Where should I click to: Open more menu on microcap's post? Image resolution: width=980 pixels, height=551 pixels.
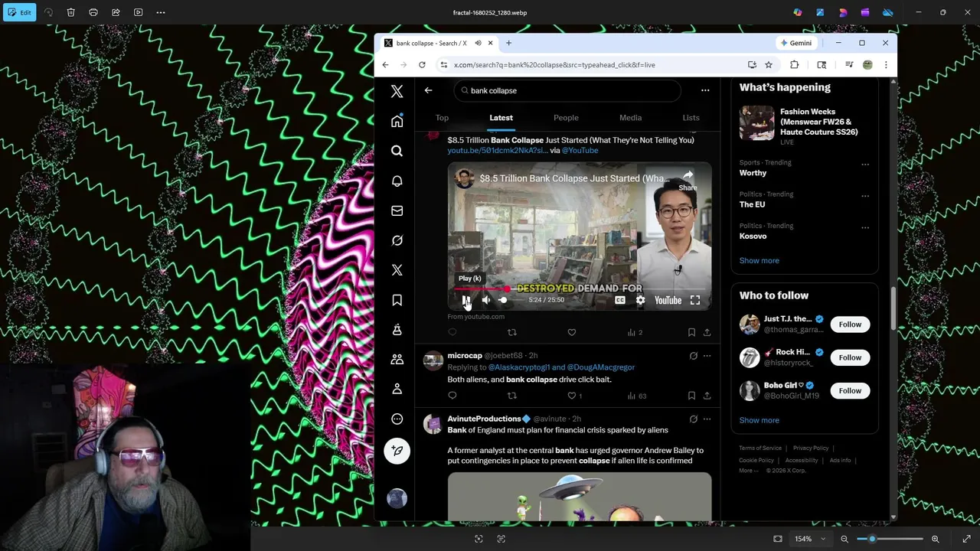(707, 356)
